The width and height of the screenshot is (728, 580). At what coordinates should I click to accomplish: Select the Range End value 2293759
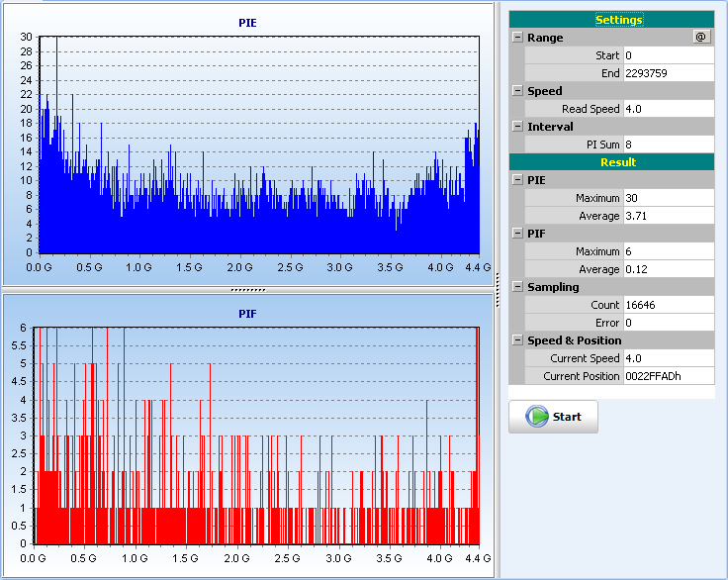click(x=668, y=73)
